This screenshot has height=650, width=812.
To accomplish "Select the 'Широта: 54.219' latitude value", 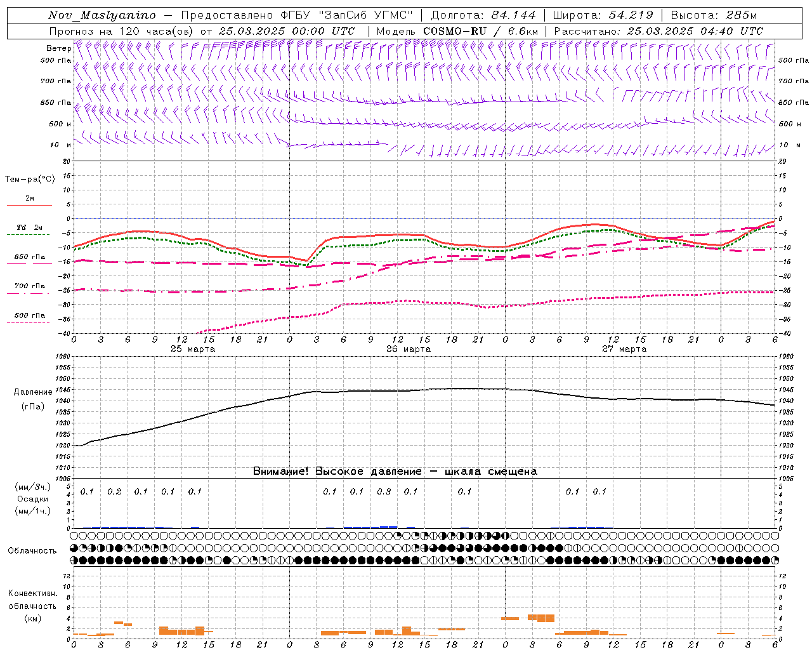I will [603, 15].
